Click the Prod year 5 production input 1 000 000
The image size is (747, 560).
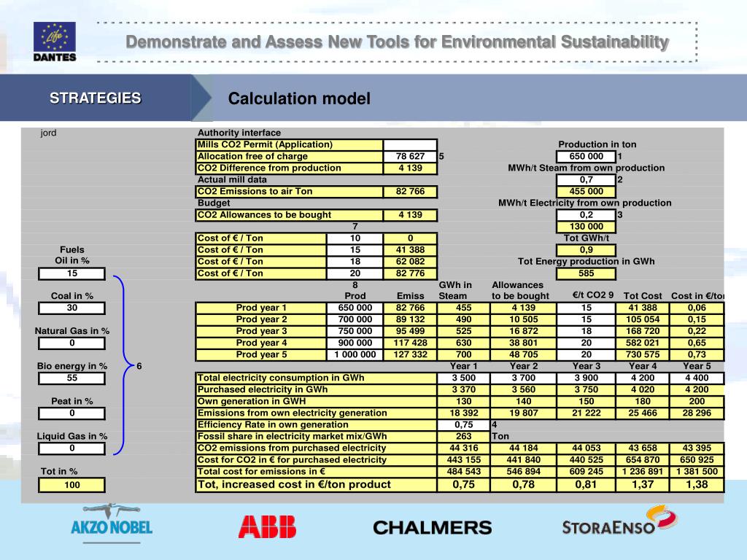click(355, 355)
